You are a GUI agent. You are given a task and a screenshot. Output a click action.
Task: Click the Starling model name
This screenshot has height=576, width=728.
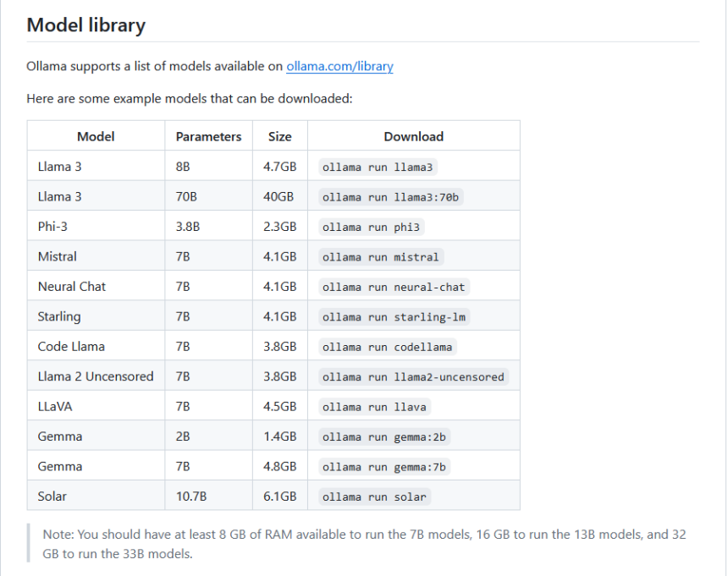(x=59, y=316)
